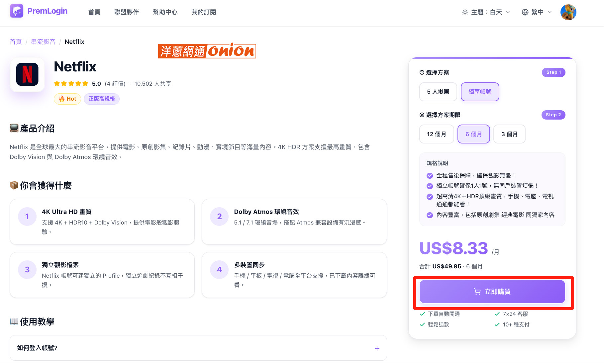Image resolution: width=604 pixels, height=364 pixels.
Task: Click the number 3 circle for 獨立觀影檔案
Action: (x=27, y=270)
